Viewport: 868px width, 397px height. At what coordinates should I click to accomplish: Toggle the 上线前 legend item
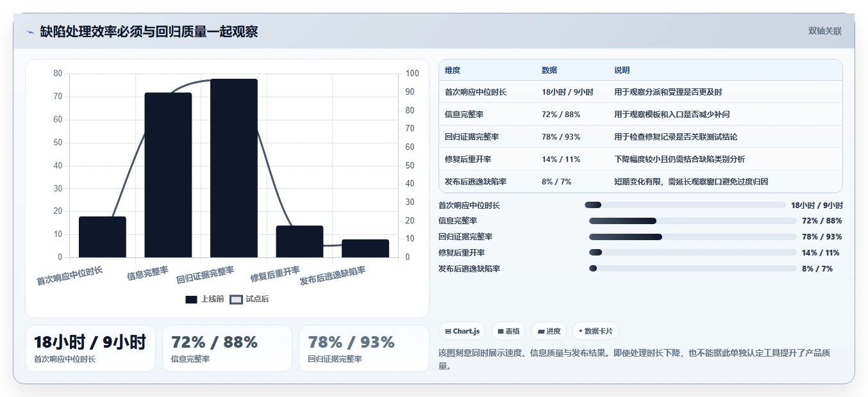(x=204, y=299)
